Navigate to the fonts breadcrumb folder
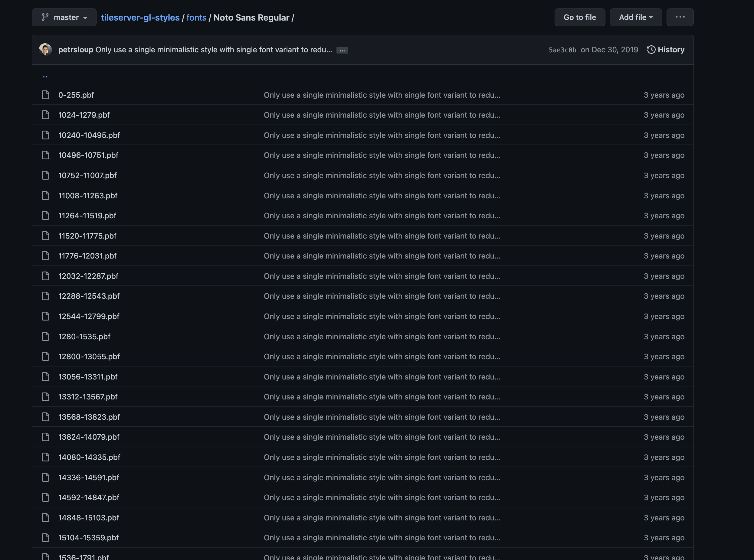The image size is (754, 560). 196,18
